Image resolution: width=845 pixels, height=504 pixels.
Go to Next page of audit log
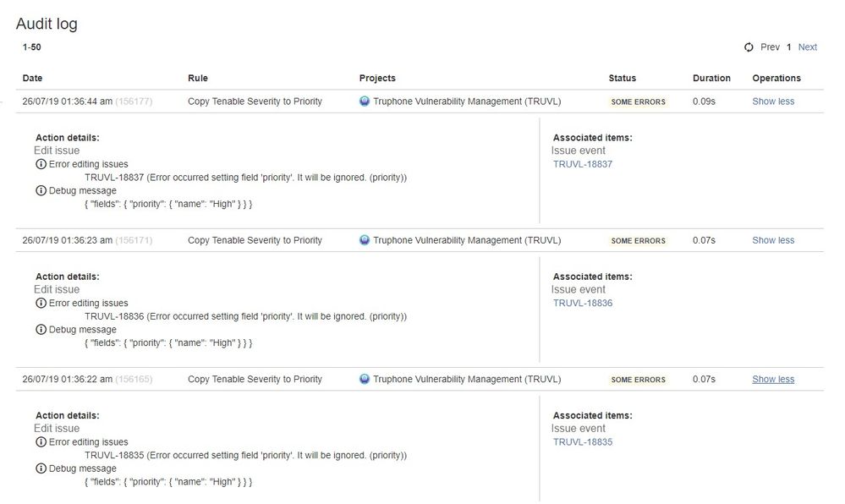807,47
